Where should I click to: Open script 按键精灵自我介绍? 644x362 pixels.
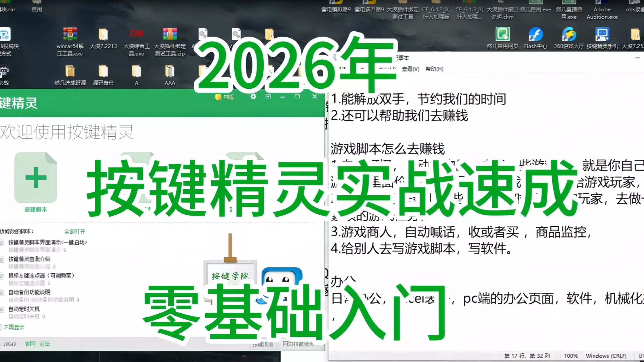click(x=29, y=259)
